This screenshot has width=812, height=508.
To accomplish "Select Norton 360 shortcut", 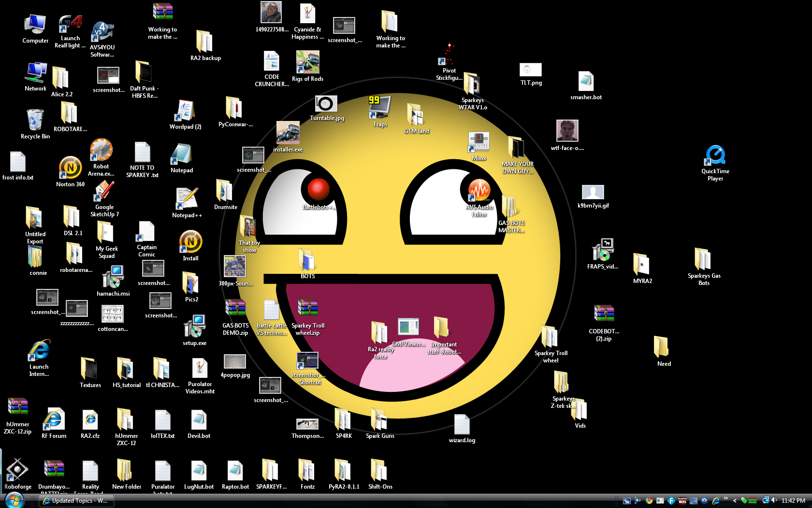I will point(71,172).
